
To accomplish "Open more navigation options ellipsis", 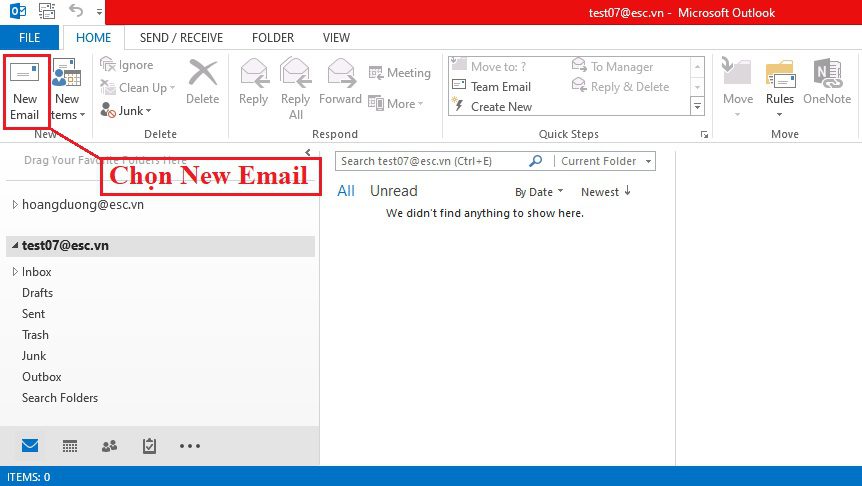I will point(190,446).
